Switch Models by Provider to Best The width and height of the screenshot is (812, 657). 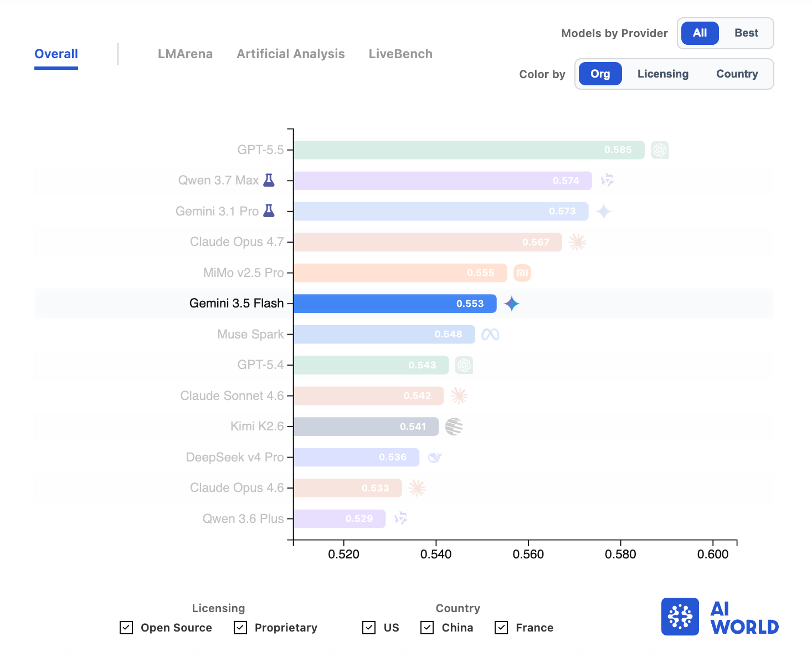click(x=746, y=33)
